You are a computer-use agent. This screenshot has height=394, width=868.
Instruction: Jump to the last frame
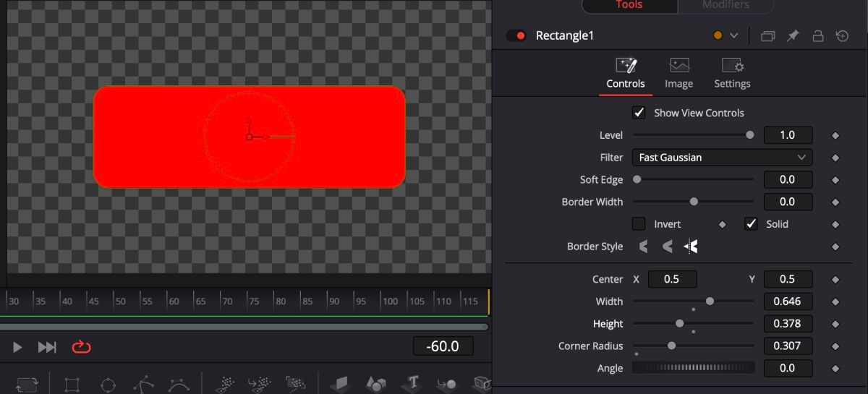click(x=47, y=348)
